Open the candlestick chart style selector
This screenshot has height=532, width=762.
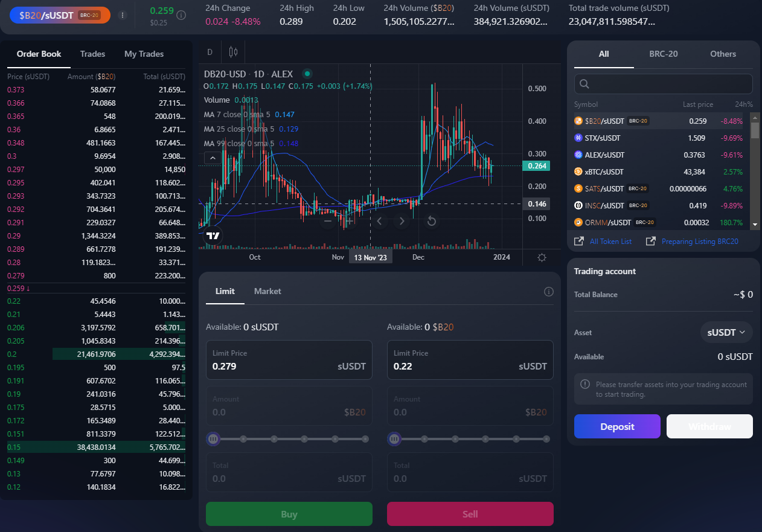(x=233, y=52)
